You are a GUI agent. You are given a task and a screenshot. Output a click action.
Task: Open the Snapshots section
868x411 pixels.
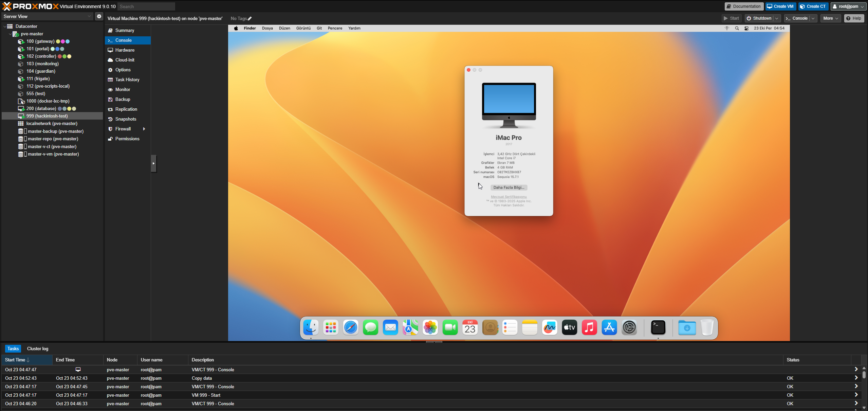click(x=128, y=119)
